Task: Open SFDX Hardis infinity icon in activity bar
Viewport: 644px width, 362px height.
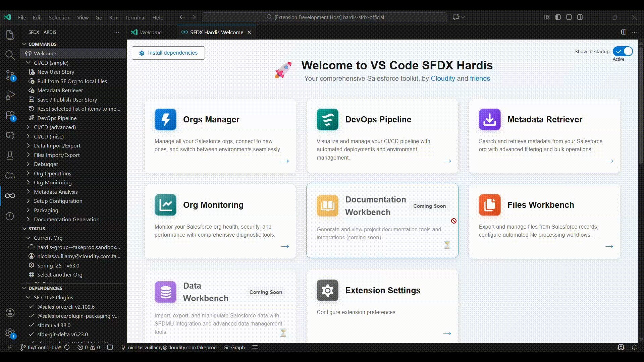Action: pyautogui.click(x=10, y=196)
